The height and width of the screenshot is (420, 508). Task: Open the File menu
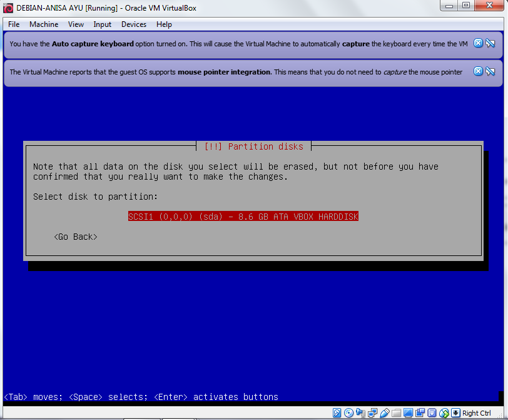tap(14, 24)
